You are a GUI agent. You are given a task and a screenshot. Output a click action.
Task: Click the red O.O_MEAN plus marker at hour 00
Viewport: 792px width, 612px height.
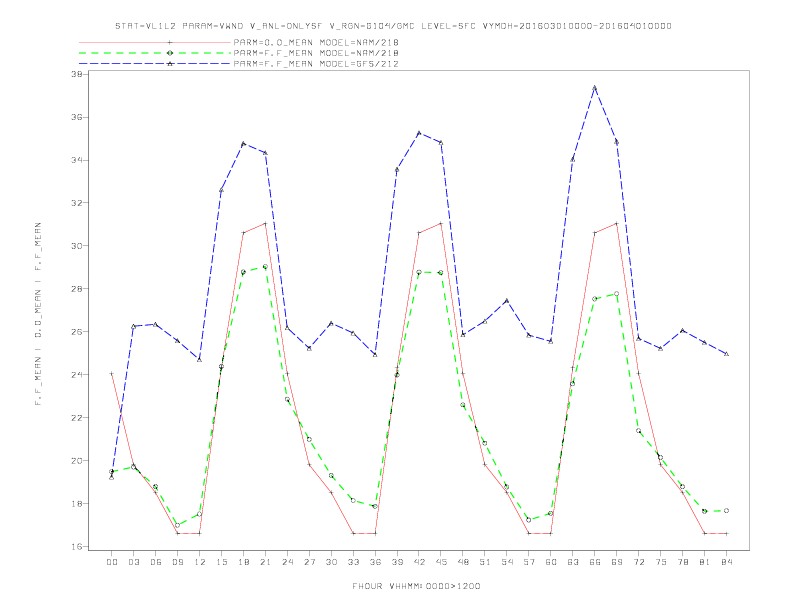click(112, 374)
